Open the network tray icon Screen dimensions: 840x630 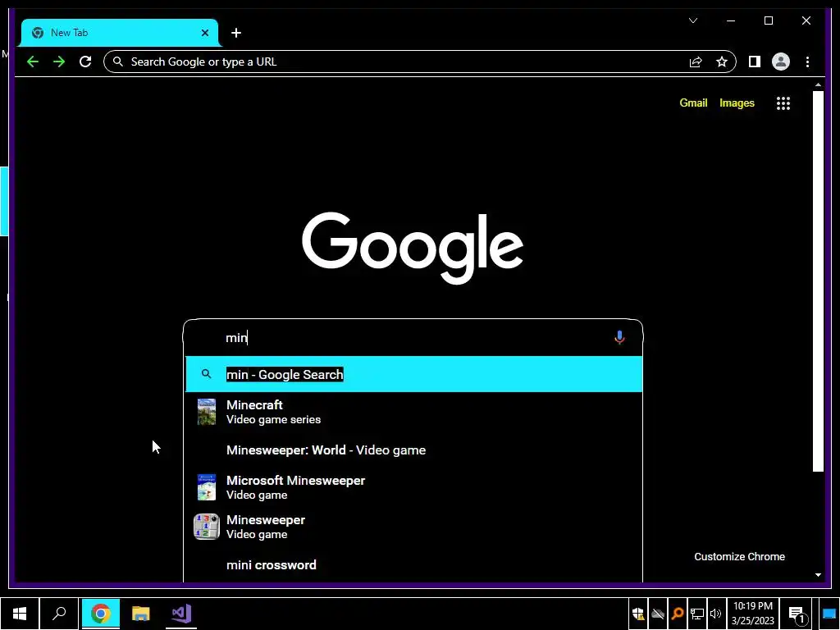tap(696, 614)
